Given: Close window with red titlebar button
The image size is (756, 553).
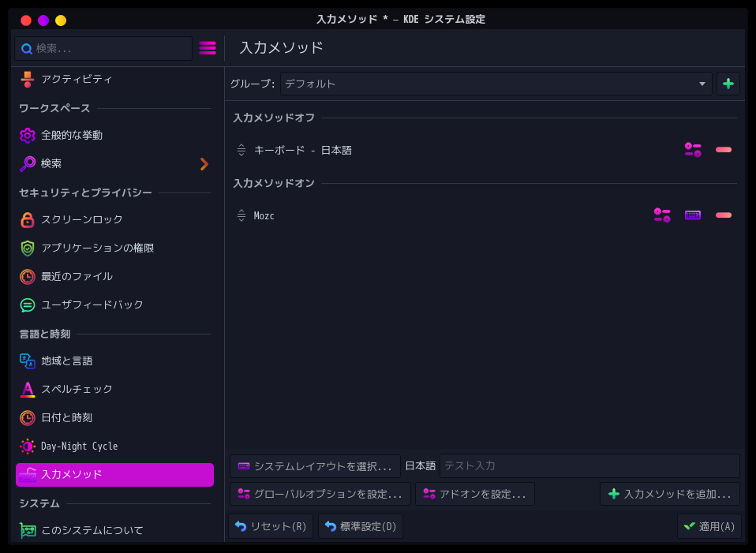Looking at the screenshot, I should [x=26, y=21].
